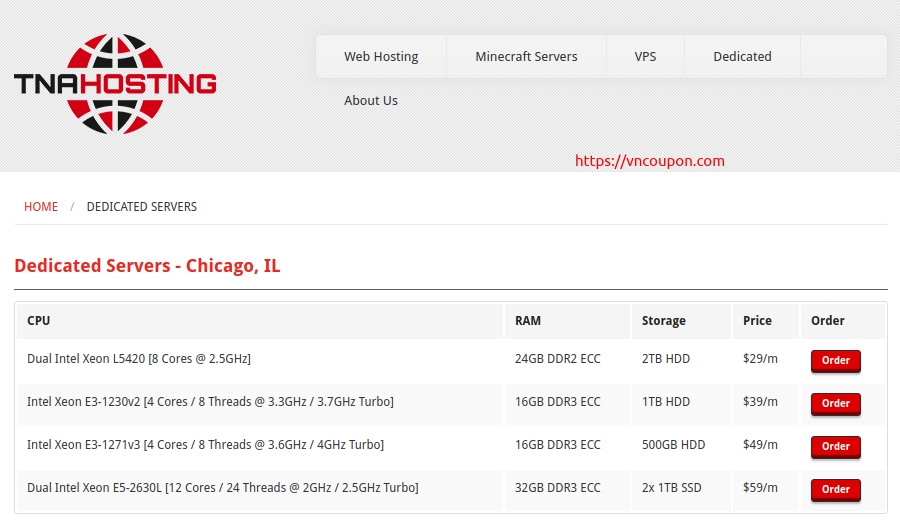Click the RAM column header

coord(528,321)
